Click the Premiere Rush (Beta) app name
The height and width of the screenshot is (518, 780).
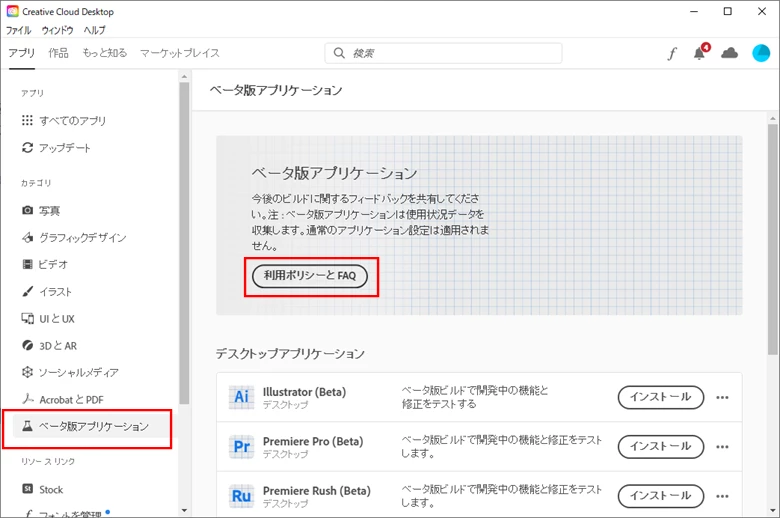317,491
